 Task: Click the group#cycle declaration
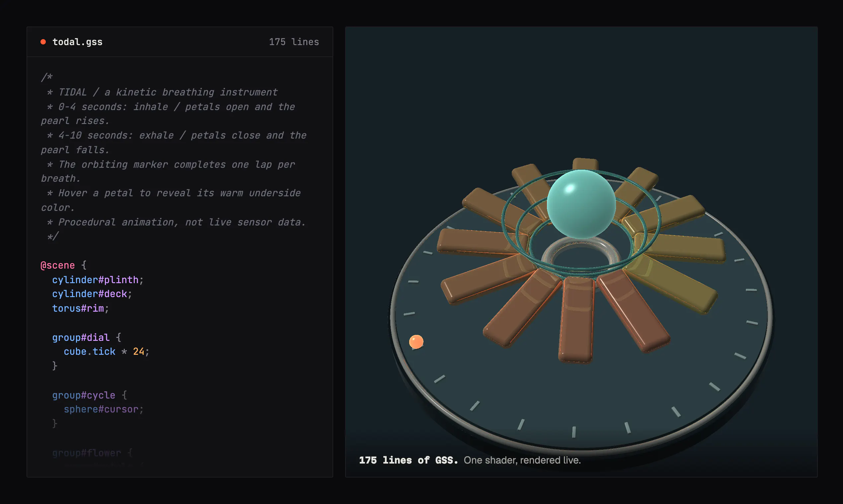pyautogui.click(x=89, y=395)
